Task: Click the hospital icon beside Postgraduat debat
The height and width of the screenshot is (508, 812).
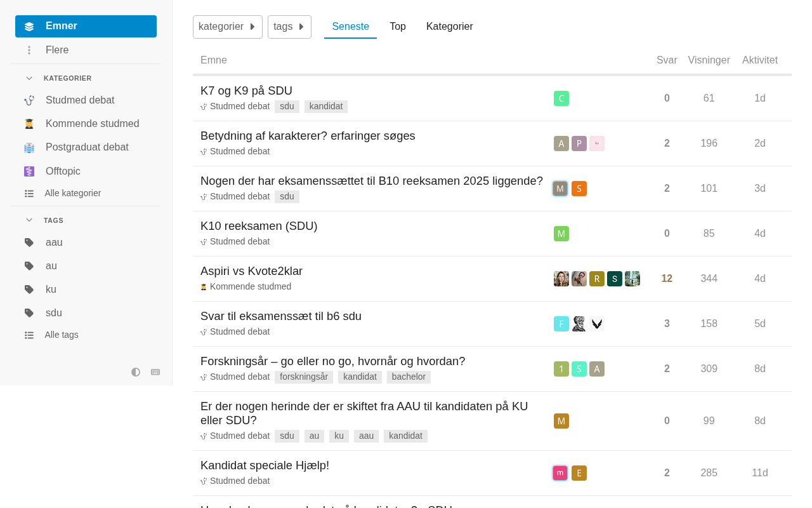Action: point(29,147)
